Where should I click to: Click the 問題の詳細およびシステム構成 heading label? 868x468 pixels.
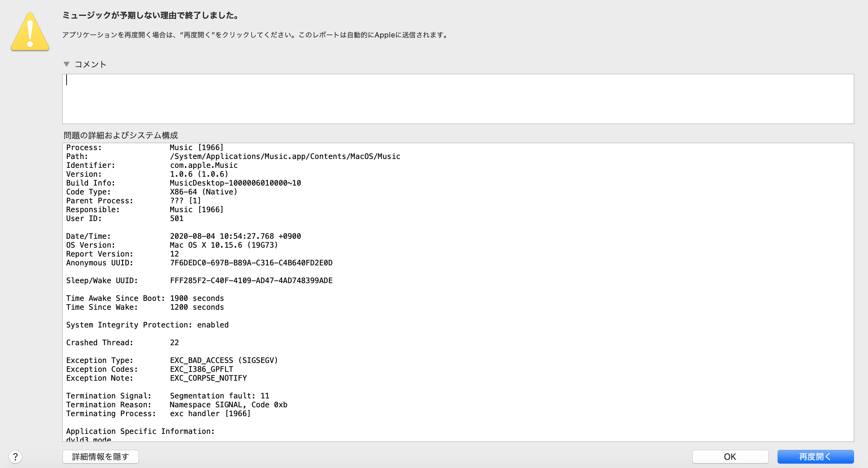point(121,135)
